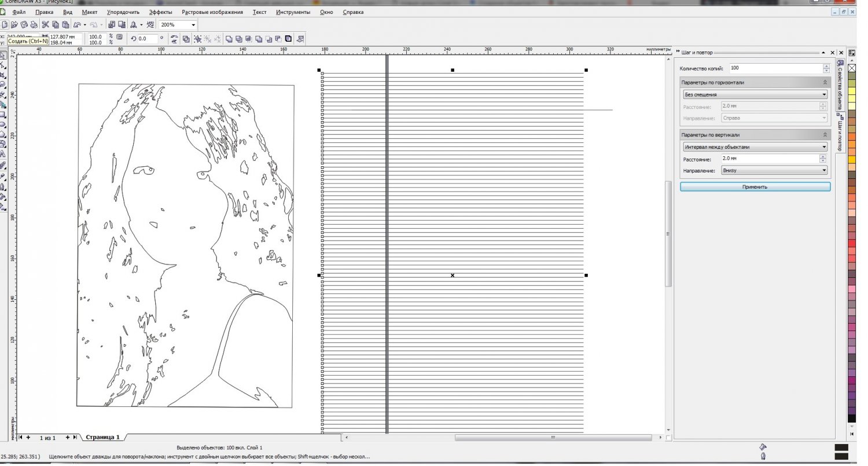Screen dimensions: 868x466
Task: Select the Shape edit tool
Action: (x=4, y=65)
